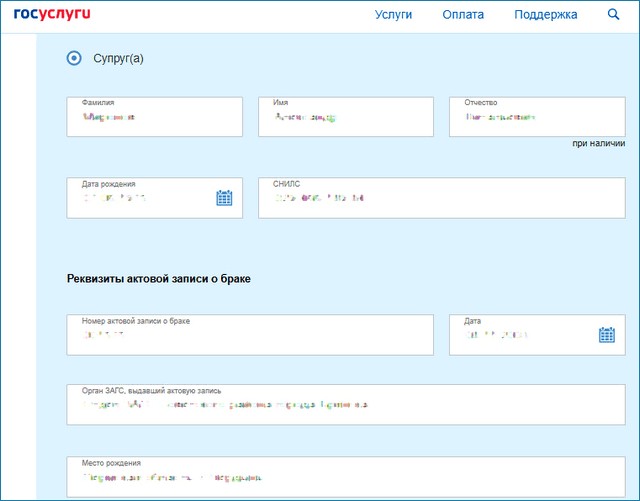Focus the Фамилия input field
640x501 pixels.
point(155,117)
